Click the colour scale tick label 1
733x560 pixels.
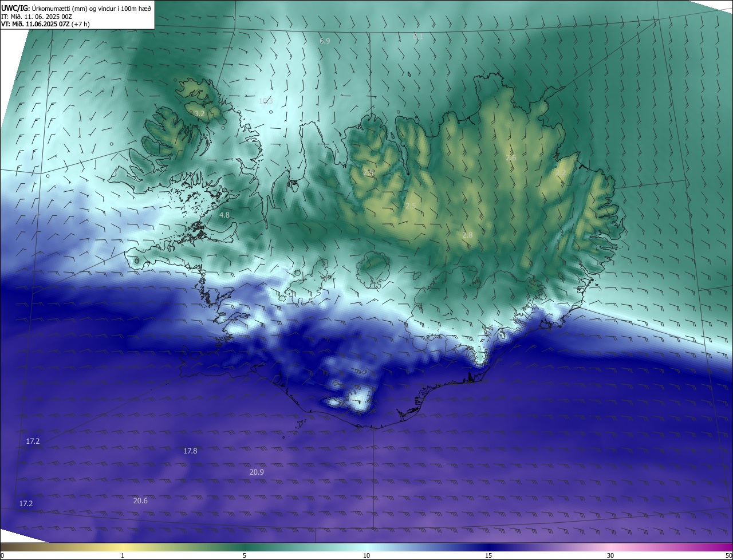(123, 555)
